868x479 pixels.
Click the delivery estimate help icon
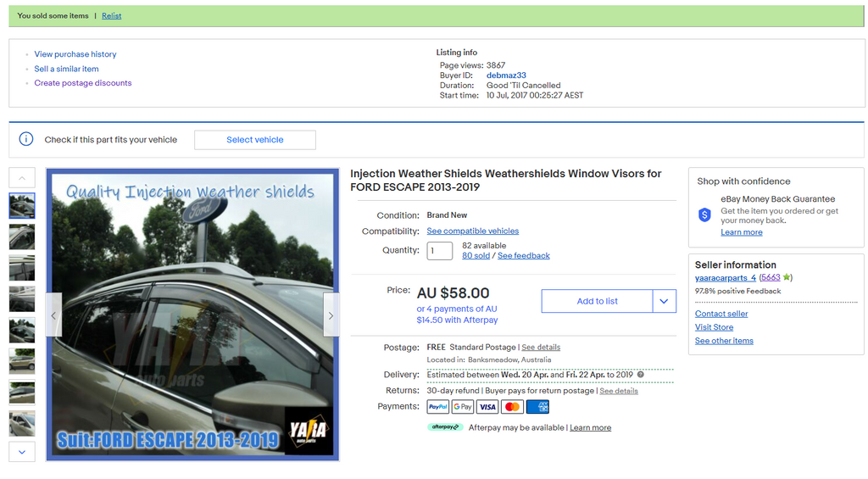(x=641, y=375)
